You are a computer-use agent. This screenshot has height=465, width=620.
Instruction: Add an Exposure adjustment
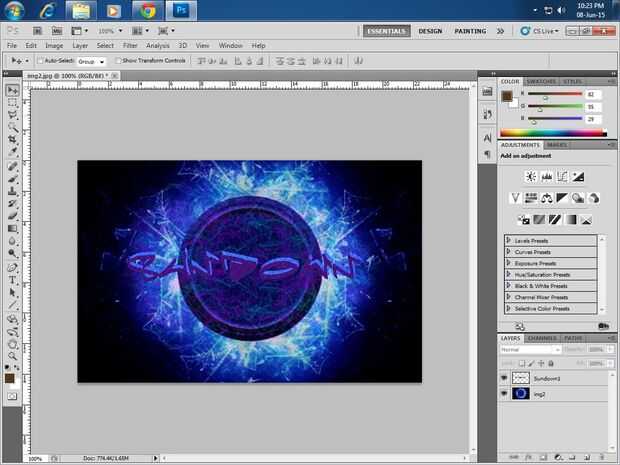point(578,177)
